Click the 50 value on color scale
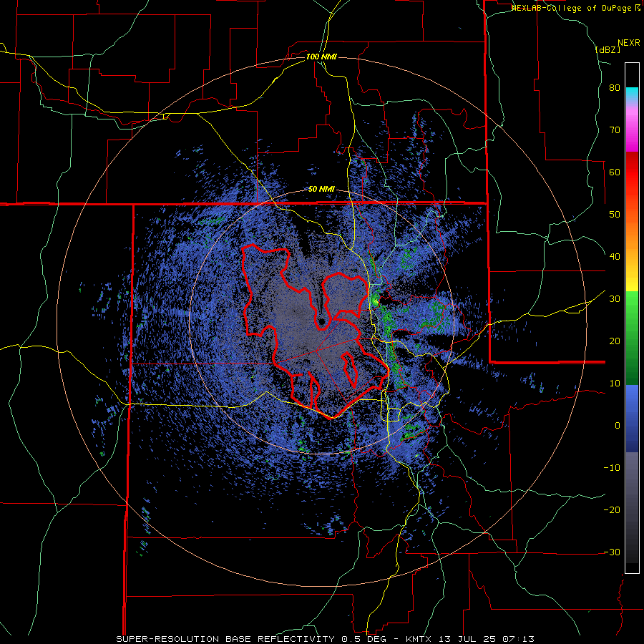Viewport: 644px width, 644px height. click(x=615, y=215)
